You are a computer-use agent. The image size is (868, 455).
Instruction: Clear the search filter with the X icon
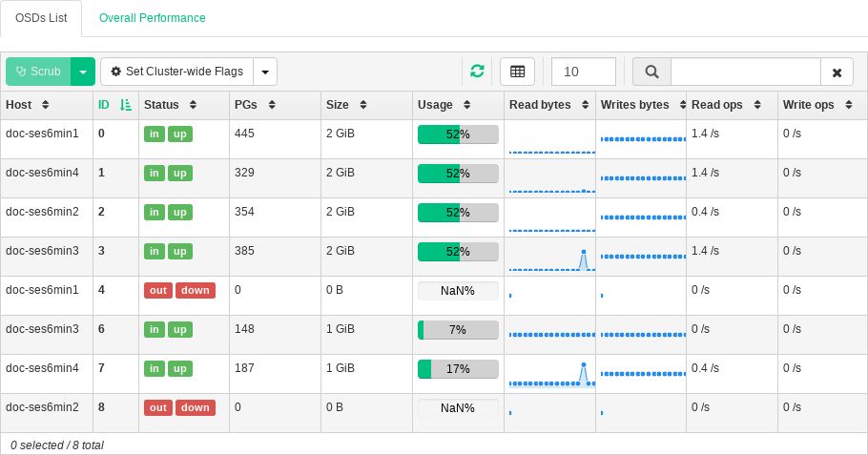point(837,72)
